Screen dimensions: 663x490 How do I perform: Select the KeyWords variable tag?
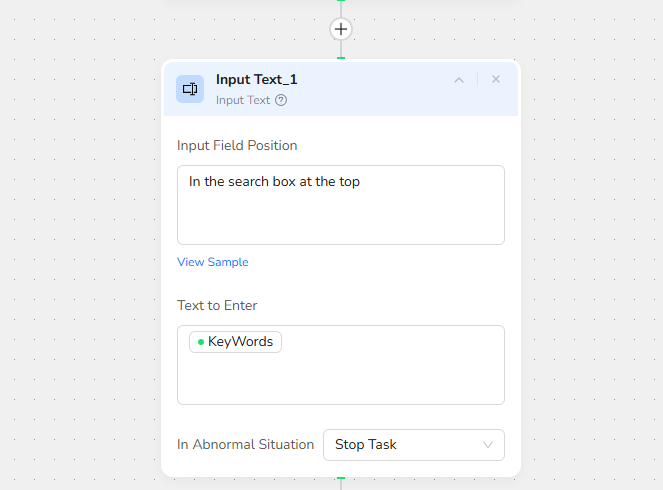tap(240, 342)
